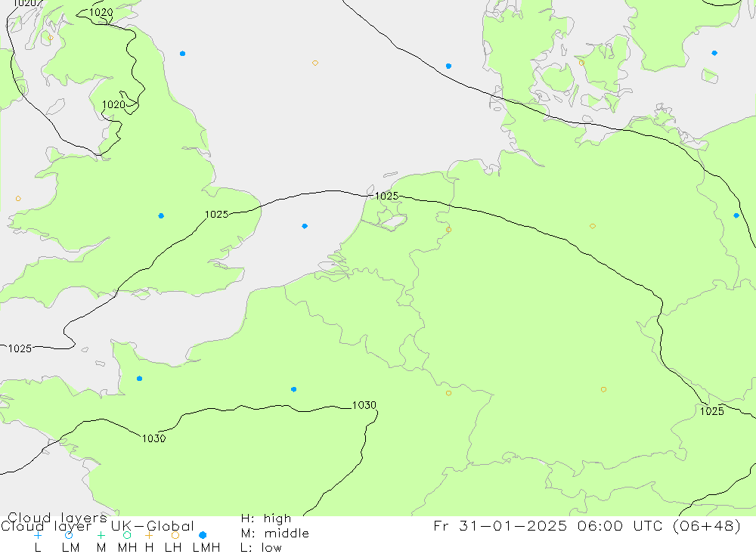Click the 'M: middle' legend text
The width and height of the screenshot is (756, 554).
click(275, 534)
